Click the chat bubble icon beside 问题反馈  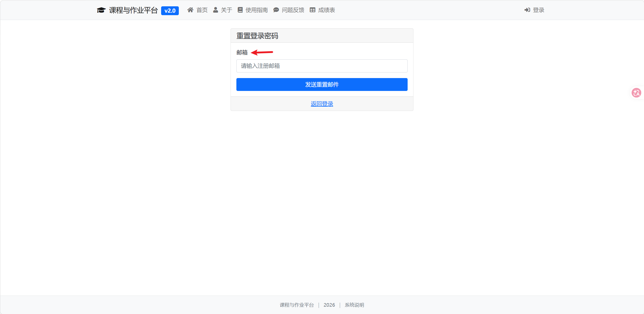click(x=276, y=10)
